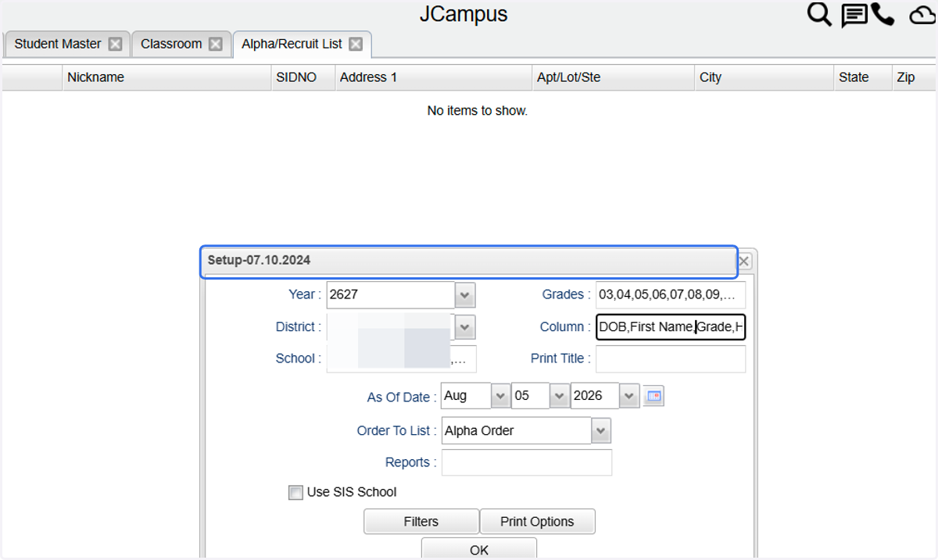938x560 pixels.
Task: Click the Print Title field
Action: 671,358
